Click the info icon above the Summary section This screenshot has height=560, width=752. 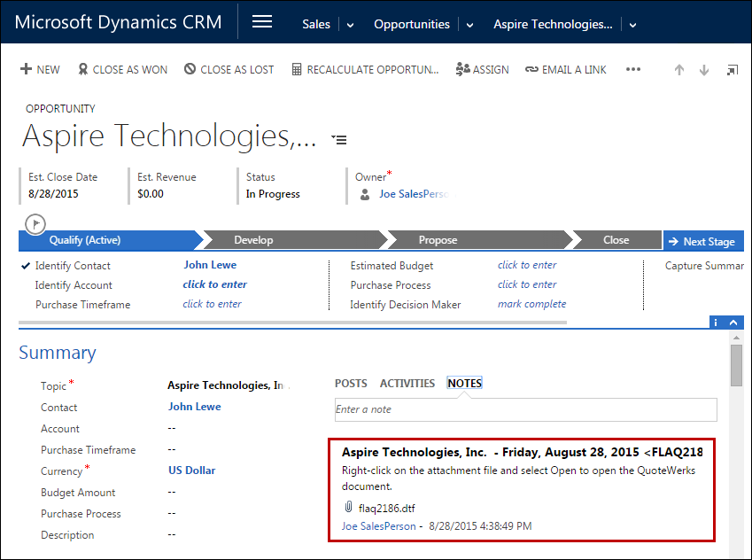point(715,322)
